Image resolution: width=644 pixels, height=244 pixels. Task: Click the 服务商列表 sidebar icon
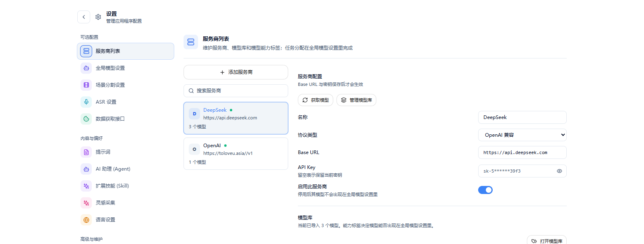click(x=86, y=51)
